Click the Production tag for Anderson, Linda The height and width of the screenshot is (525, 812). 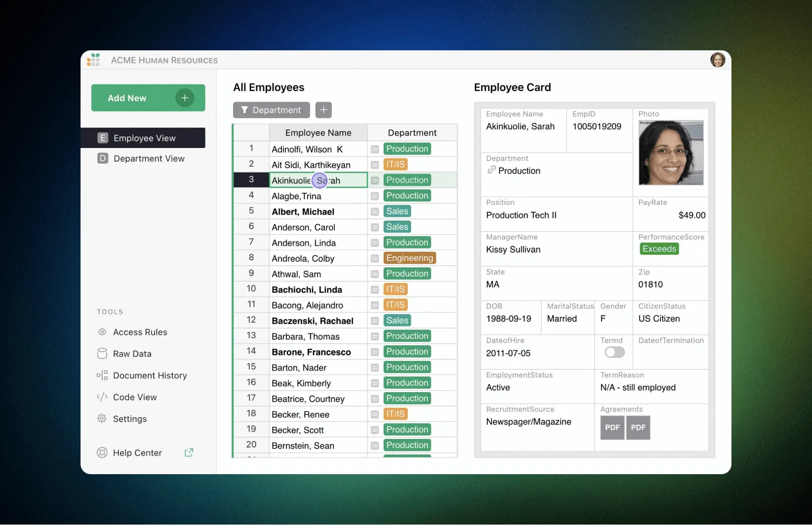click(407, 243)
